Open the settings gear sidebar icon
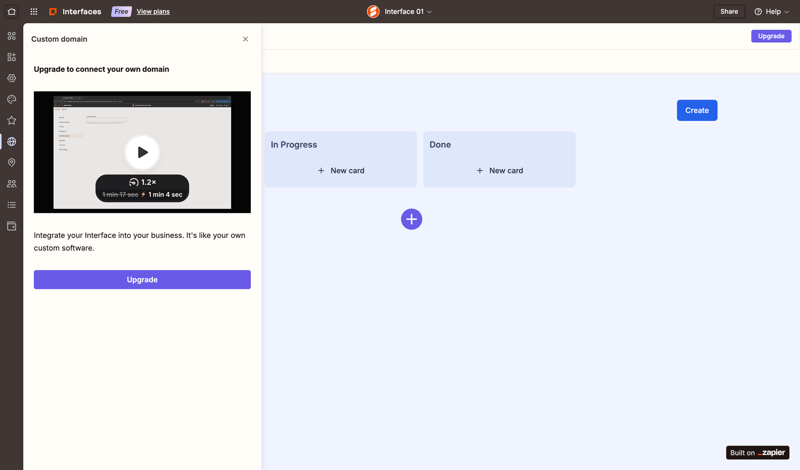The image size is (800, 470). 11,78
